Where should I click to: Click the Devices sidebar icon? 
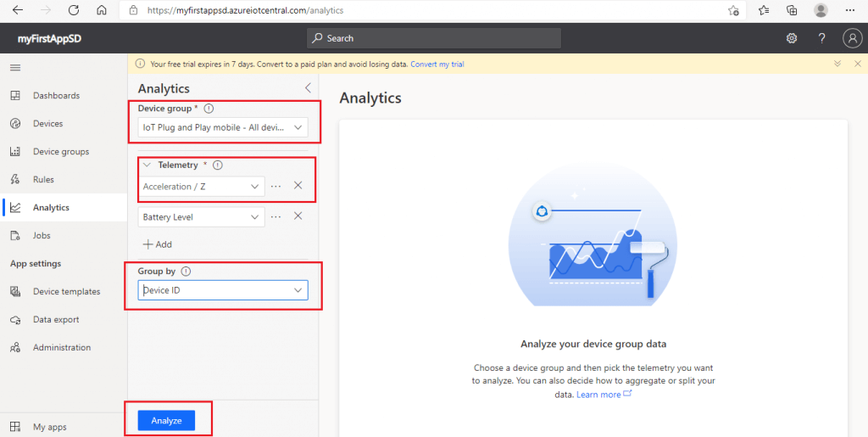(15, 124)
